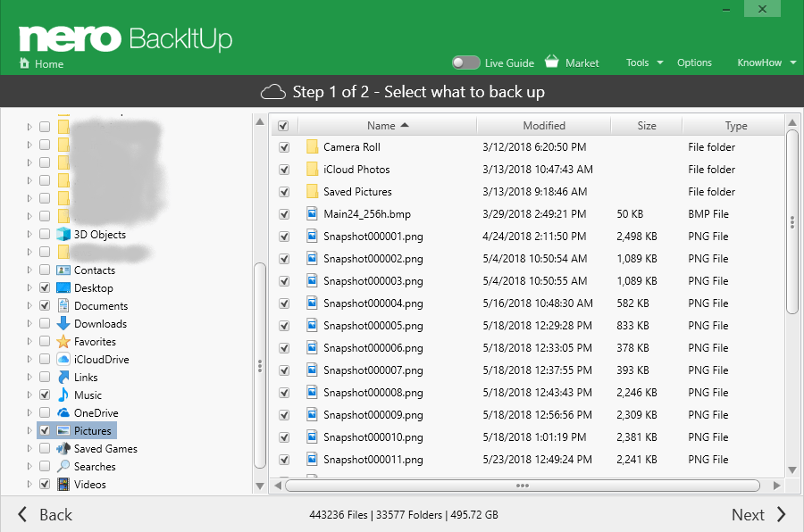Screen dimensions: 804x532
Task: Select the Music note icon
Action: coord(63,395)
